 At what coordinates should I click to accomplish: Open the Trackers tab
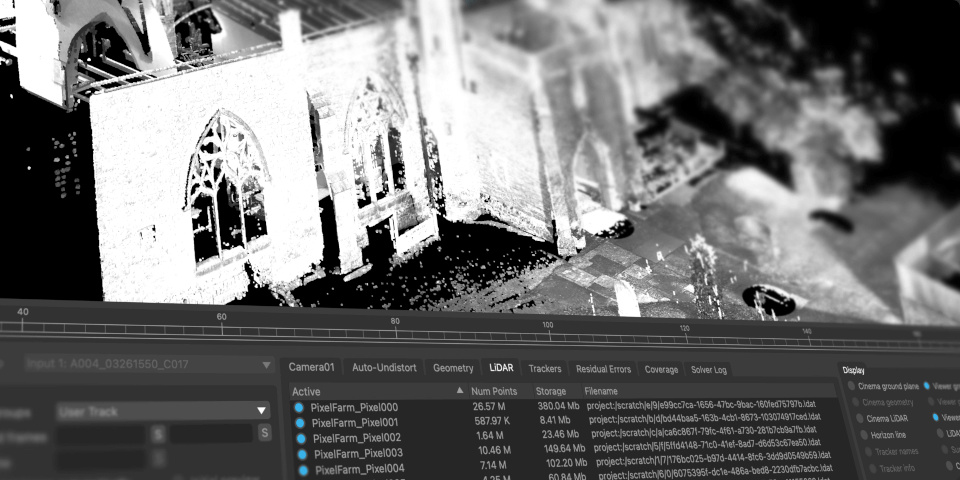tap(545, 369)
